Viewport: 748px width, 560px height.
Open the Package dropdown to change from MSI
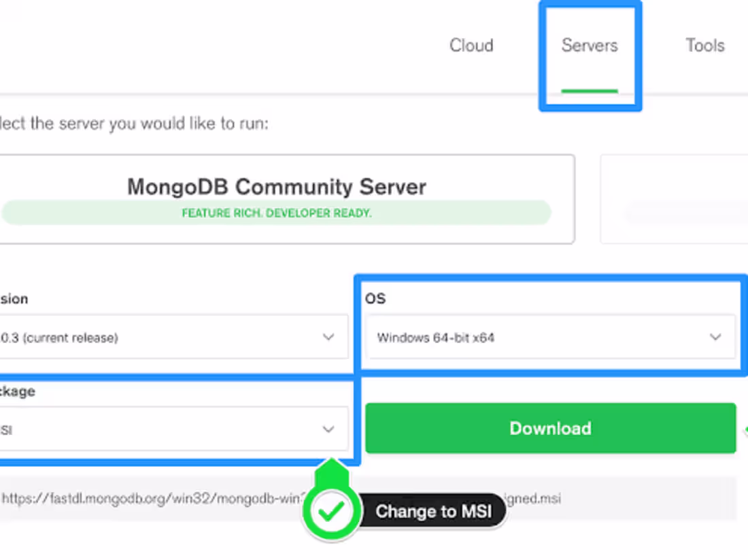coord(163,429)
